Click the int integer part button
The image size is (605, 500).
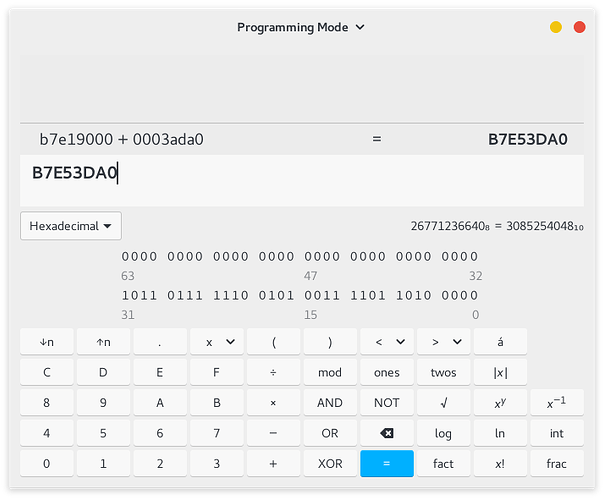(557, 433)
